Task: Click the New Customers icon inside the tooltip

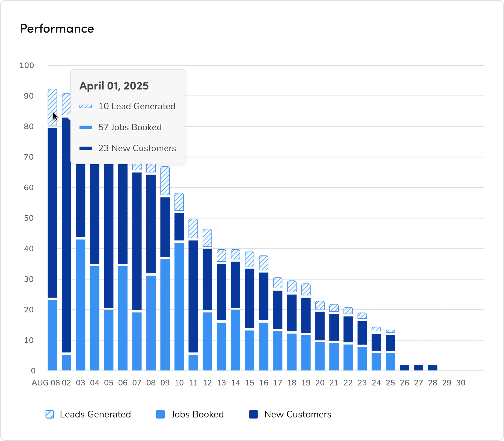Action: point(85,148)
